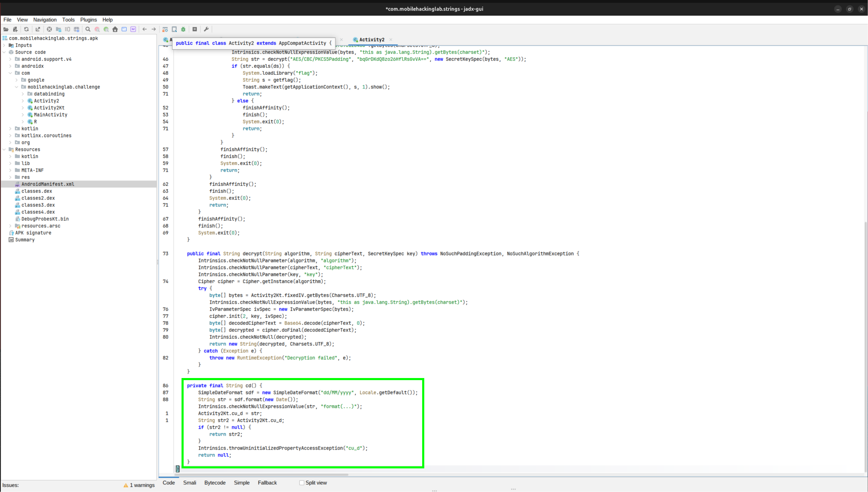Click the green Comment search icon

tap(106, 30)
